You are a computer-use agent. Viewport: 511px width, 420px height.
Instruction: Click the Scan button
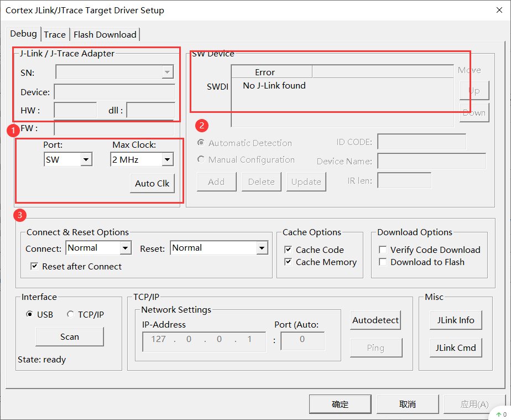tap(70, 336)
